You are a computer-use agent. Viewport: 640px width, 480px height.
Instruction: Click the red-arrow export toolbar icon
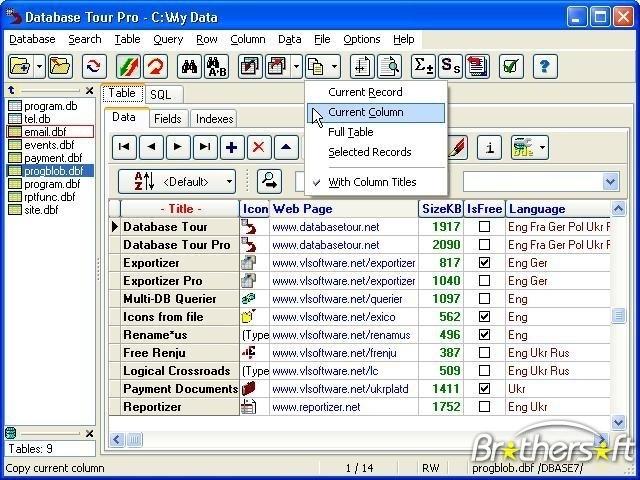click(x=278, y=66)
